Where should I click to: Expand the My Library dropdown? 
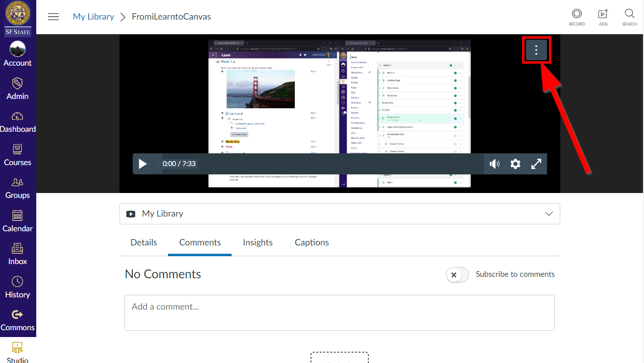point(340,214)
